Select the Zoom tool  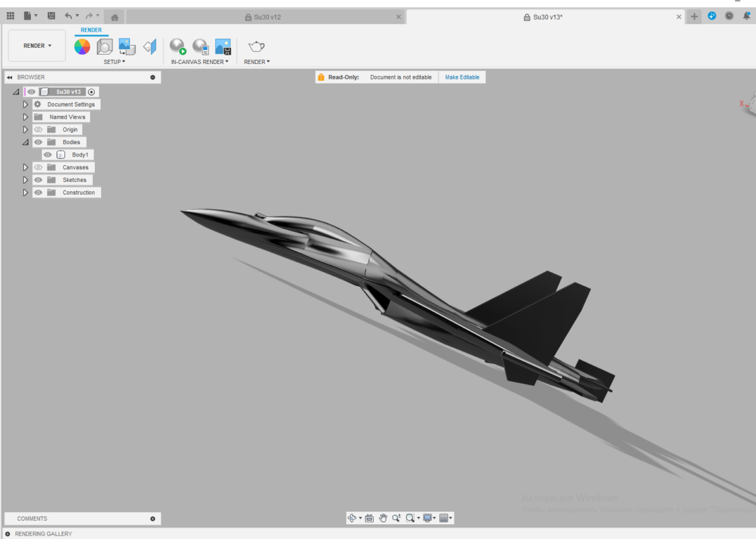tap(397, 517)
